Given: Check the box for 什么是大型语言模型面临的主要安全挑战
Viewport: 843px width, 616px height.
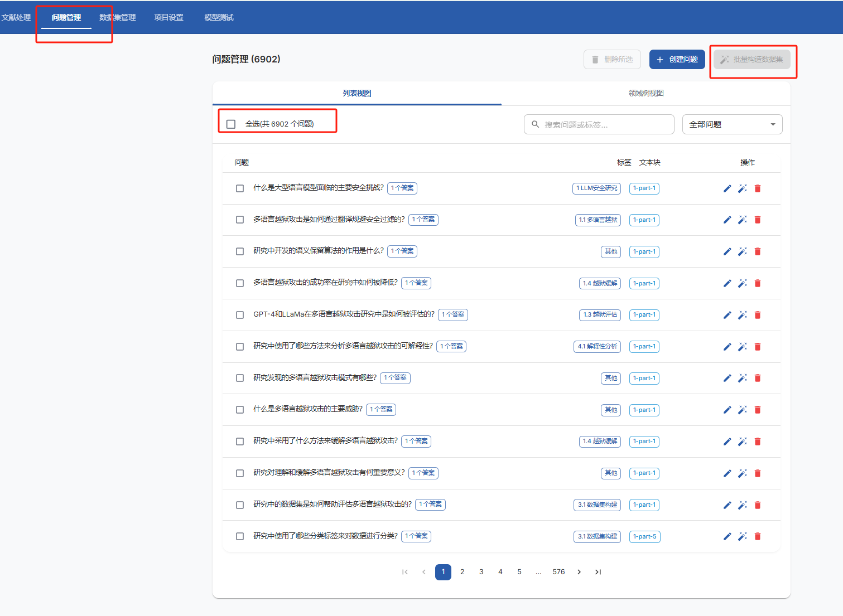Looking at the screenshot, I should coord(240,188).
